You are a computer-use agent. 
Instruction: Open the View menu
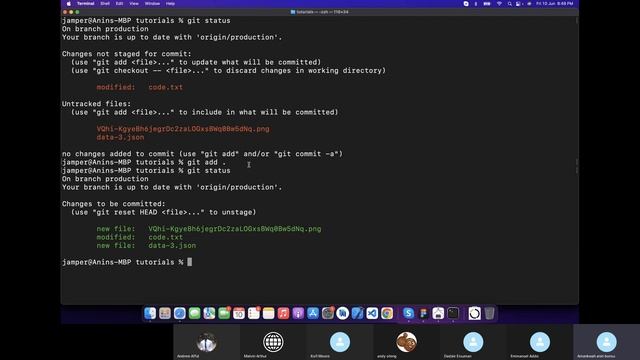(x=134, y=4)
